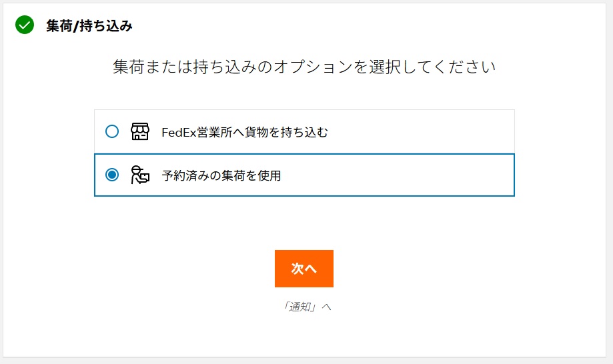Click the green checkmark status icon

click(x=25, y=25)
